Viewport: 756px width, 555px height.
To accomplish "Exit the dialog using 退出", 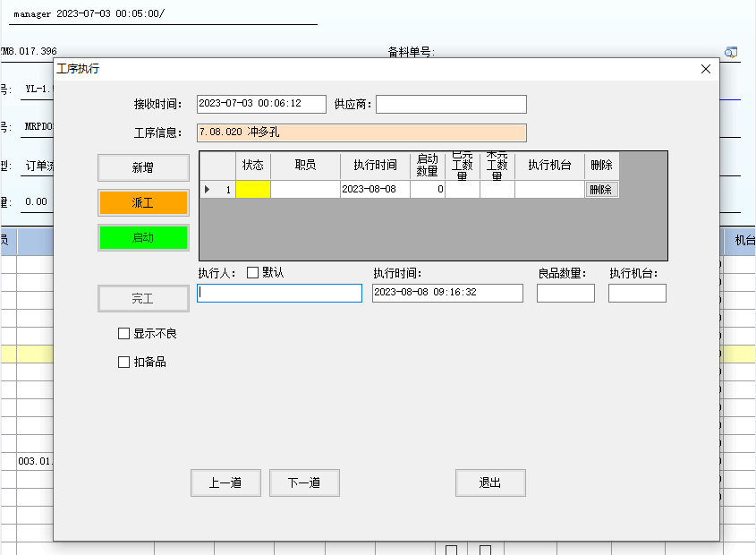I will (490, 482).
